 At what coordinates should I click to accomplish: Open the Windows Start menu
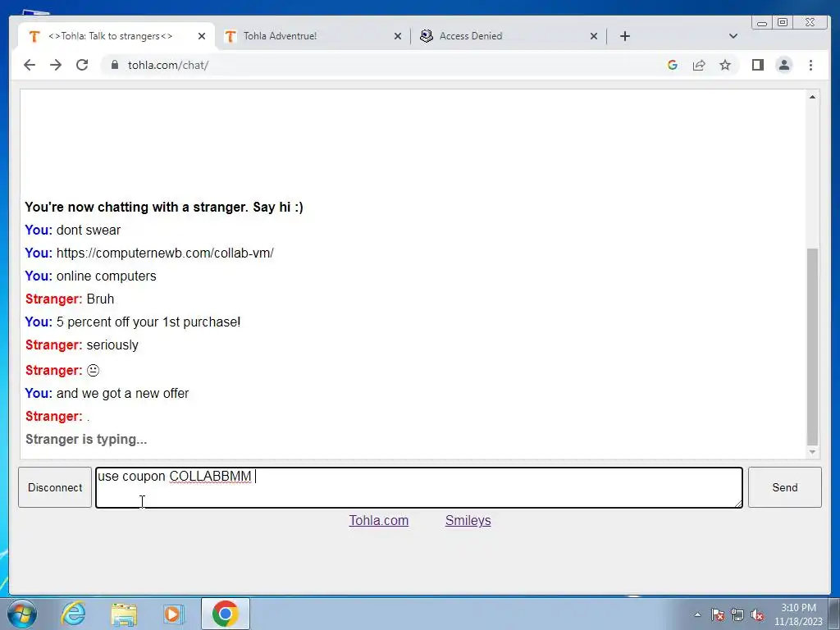click(x=22, y=614)
